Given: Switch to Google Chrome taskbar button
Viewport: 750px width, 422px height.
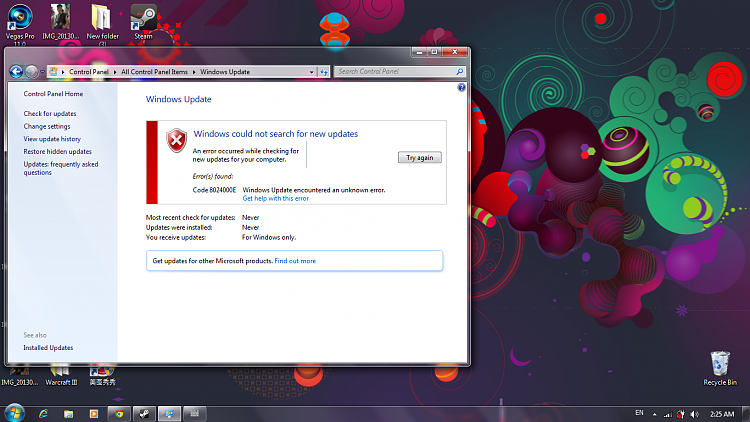Looking at the screenshot, I should pos(119,414).
